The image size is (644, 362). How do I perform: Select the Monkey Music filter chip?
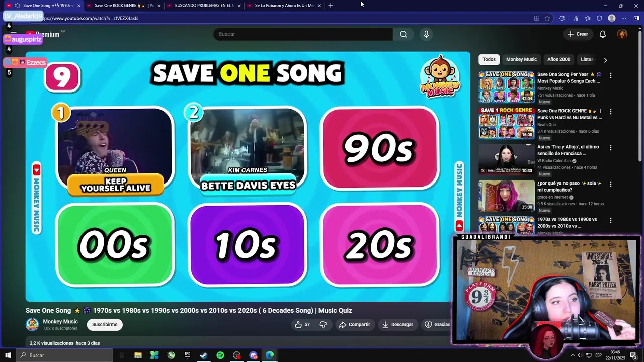[521, 59]
